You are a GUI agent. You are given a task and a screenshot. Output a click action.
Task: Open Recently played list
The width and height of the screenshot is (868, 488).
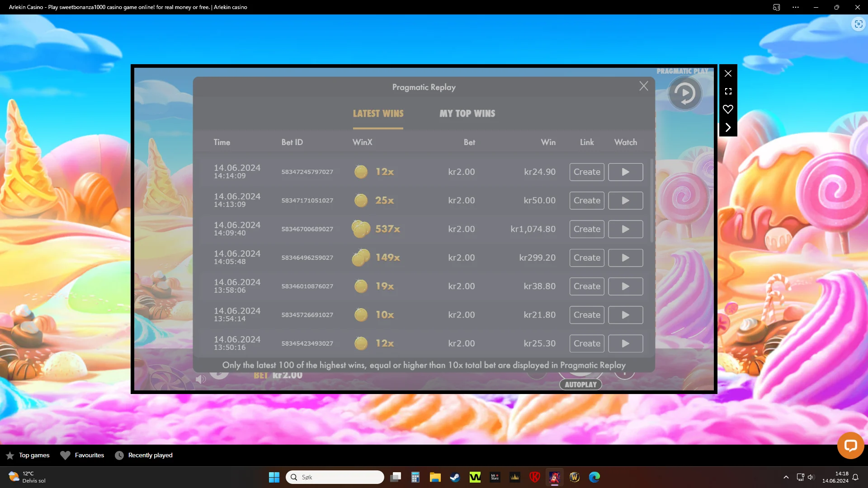pyautogui.click(x=144, y=455)
